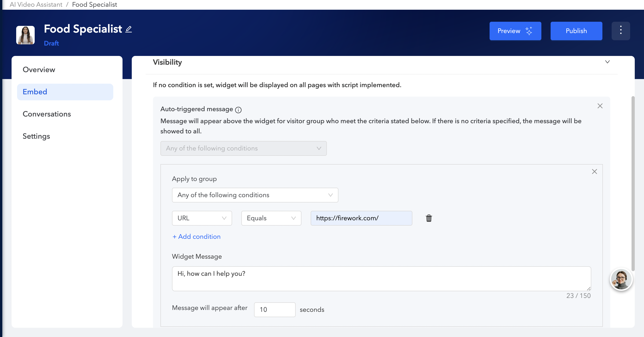This screenshot has width=644, height=337.
Task: Click the Visibility section heading
Action: coord(167,62)
